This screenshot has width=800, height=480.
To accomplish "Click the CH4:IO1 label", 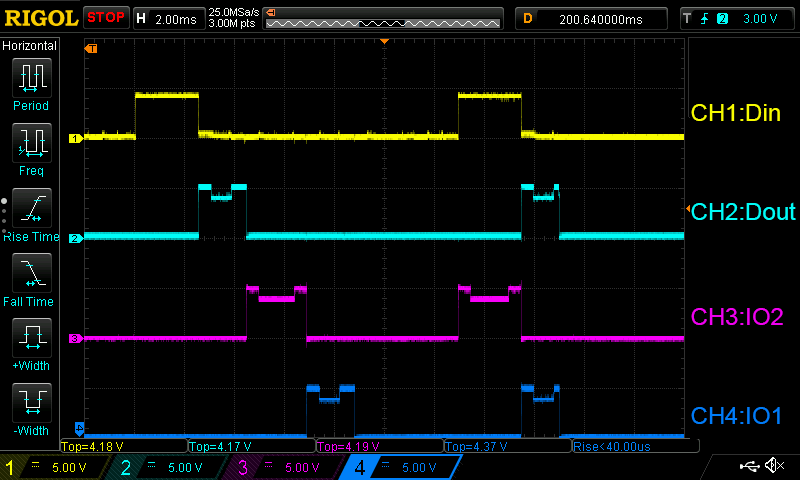I will 736,416.
